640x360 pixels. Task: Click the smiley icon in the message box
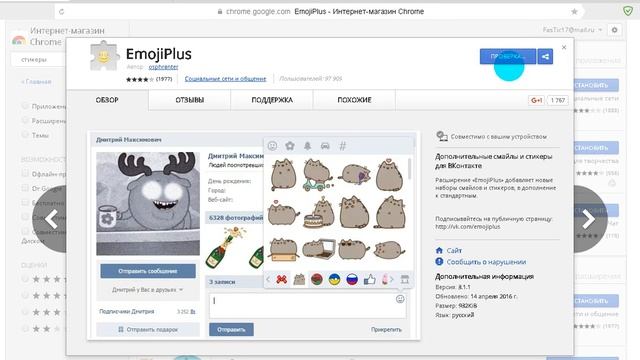pos(400,299)
